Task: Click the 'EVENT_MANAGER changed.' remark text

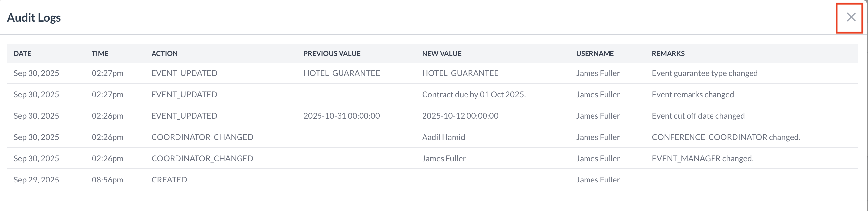Action: coord(703,158)
